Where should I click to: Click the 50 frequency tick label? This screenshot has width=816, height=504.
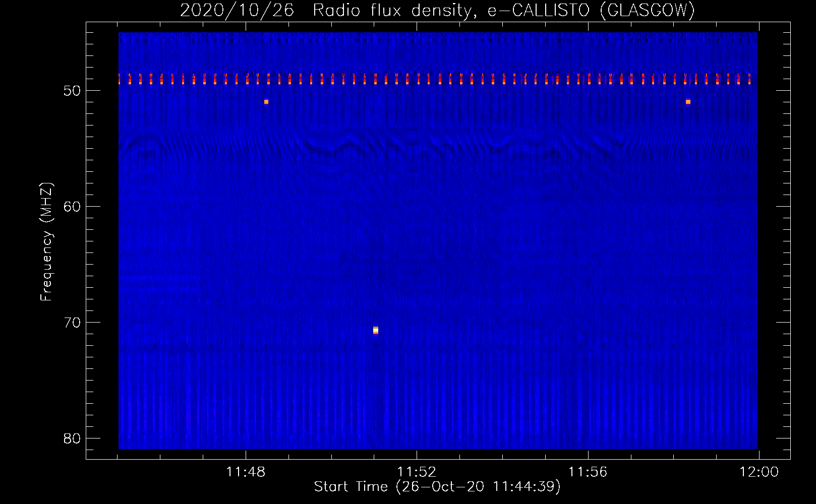click(x=72, y=91)
